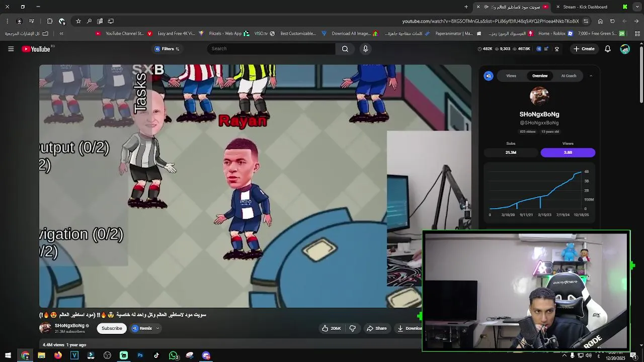Click in the YouTube search field
644x362 pixels.
(271, 49)
